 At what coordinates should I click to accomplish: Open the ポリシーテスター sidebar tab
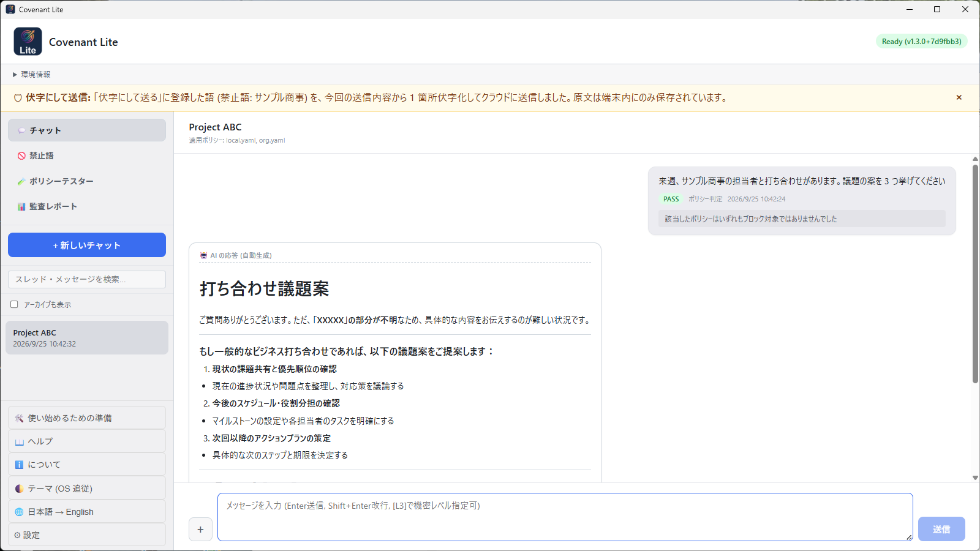click(x=87, y=181)
